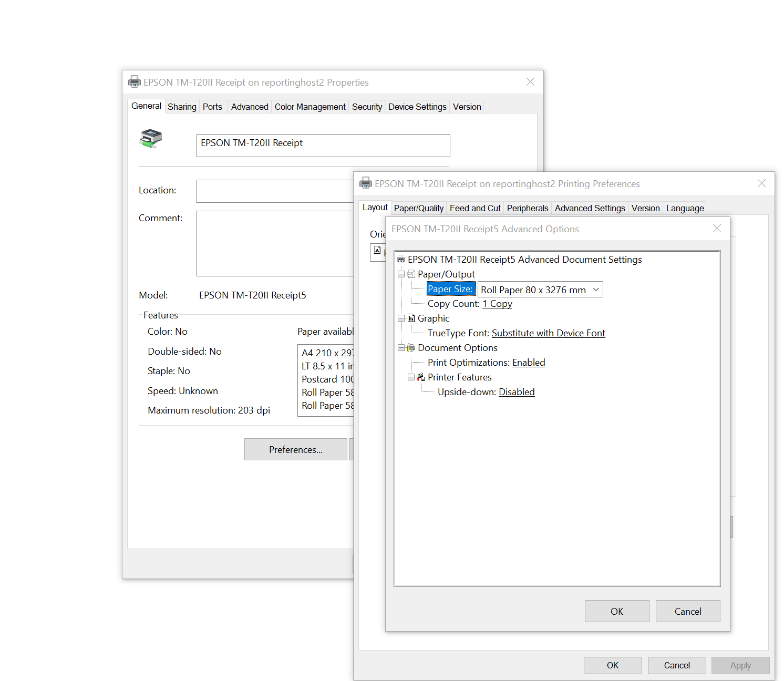Select 'A4 210 x 297' in paper list
This screenshot has width=784, height=681.
pyautogui.click(x=327, y=353)
